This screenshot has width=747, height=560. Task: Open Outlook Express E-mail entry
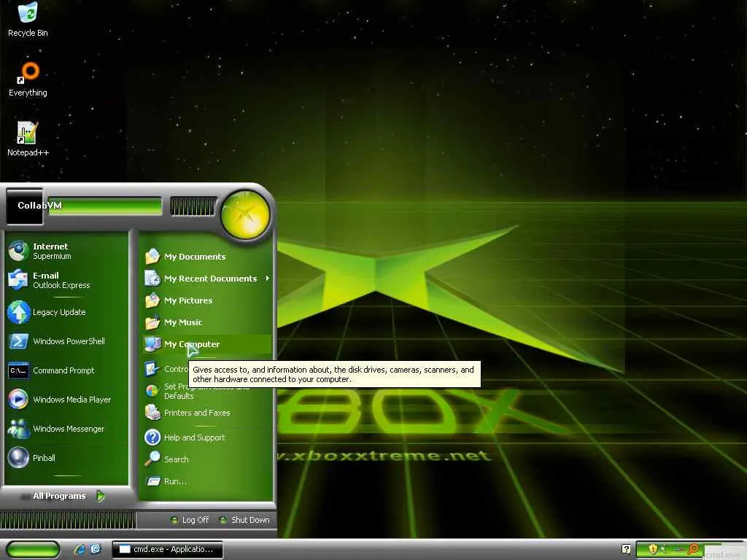pyautogui.click(x=66, y=280)
